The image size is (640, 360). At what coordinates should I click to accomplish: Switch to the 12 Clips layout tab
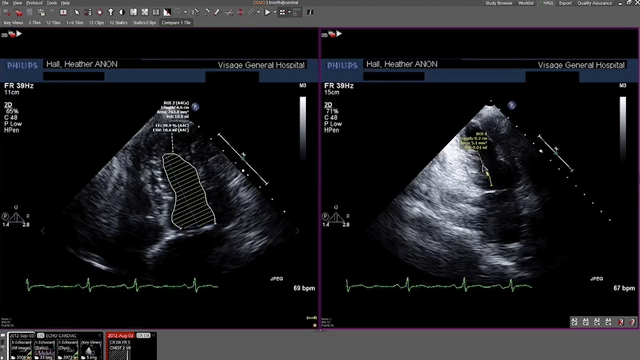96,22
